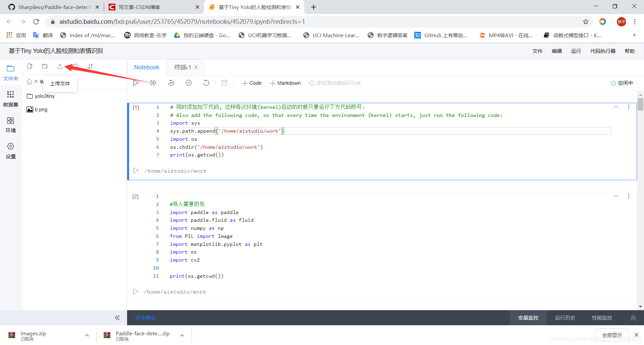This screenshot has width=644, height=345.
Task: Toggle output display of cell [2]
Action: pyautogui.click(x=136, y=292)
